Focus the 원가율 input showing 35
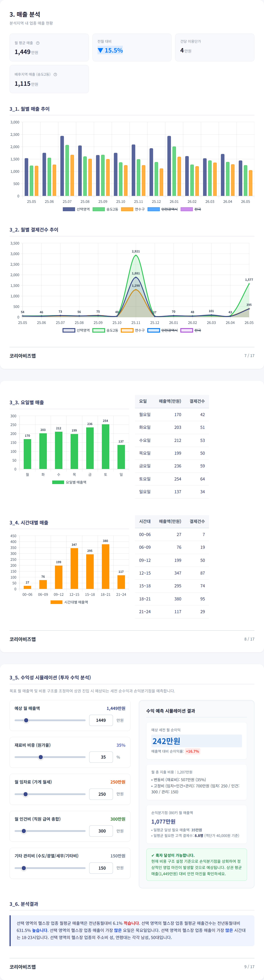Image resolution: width=264 pixels, height=980 pixels. (101, 757)
